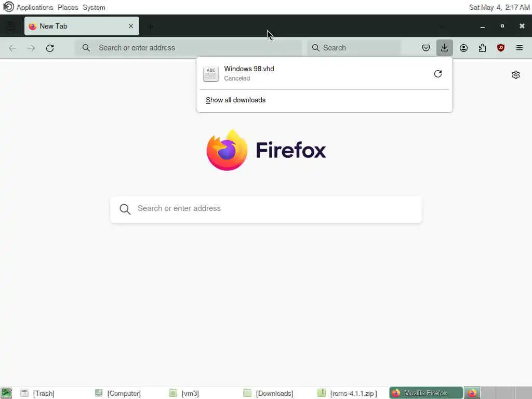This screenshot has width=532, height=399.
Task: Click the Mozilla Firefox taskbar button
Action: (426, 393)
